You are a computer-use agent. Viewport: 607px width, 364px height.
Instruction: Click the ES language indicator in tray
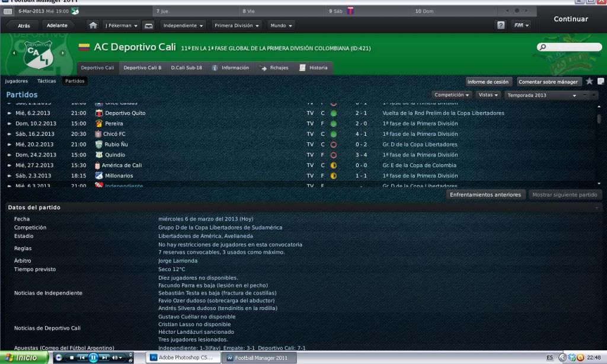tap(550, 358)
